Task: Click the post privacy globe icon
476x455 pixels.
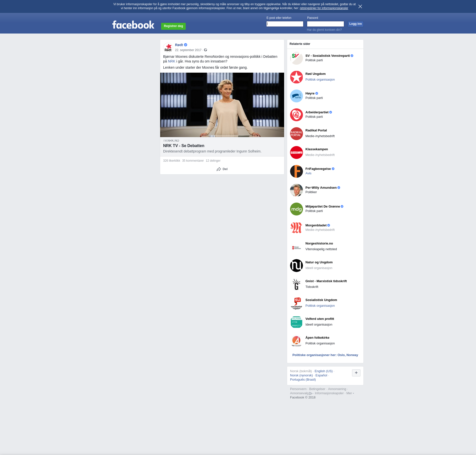Action: click(206, 50)
